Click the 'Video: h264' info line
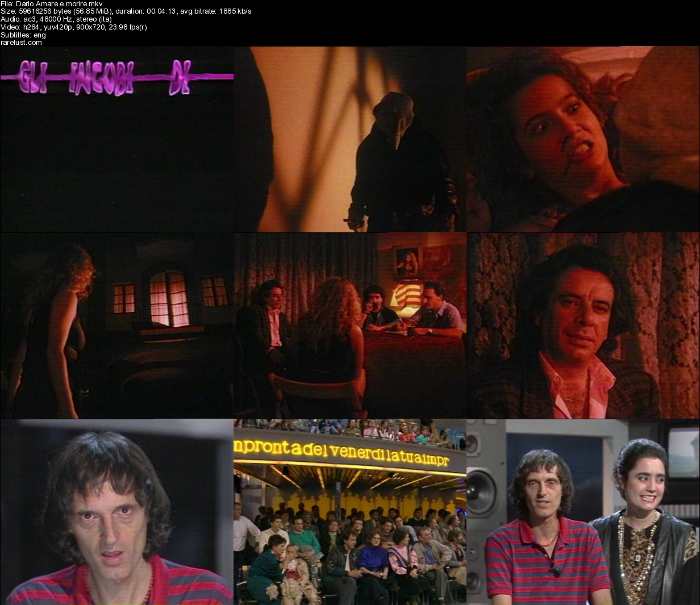Screen dimensions: 700x605 (x=74, y=27)
